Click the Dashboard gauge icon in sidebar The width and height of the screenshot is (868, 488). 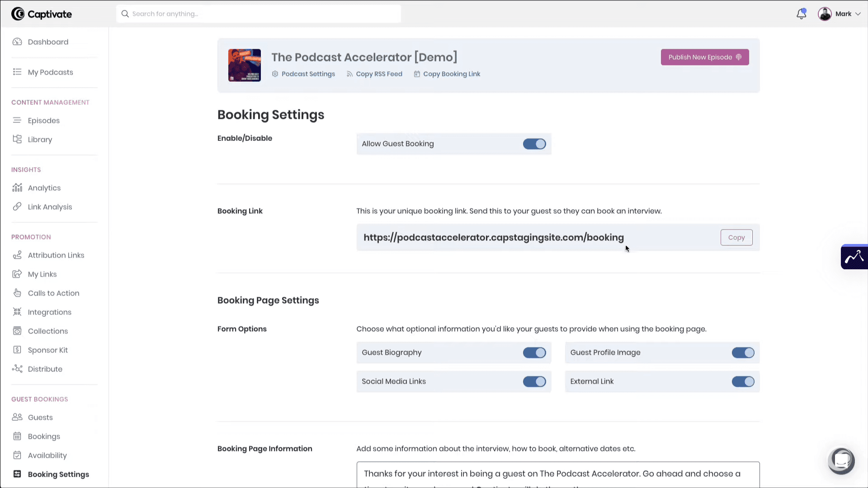pos(17,42)
